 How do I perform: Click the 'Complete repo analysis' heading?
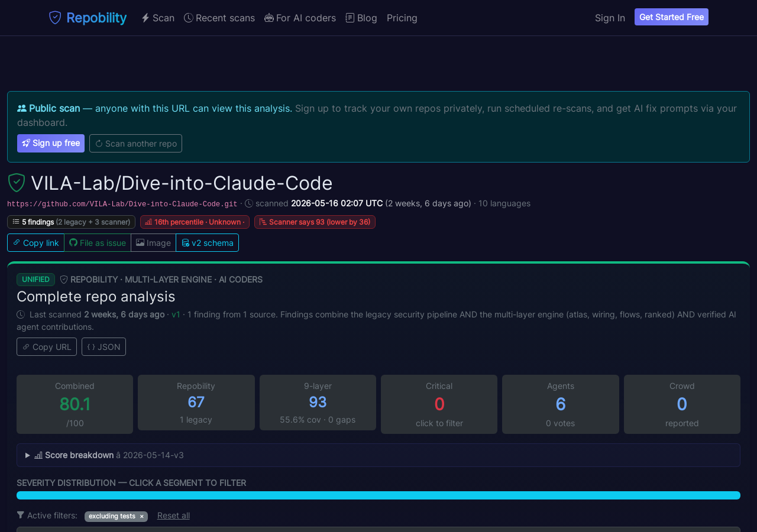coord(96,296)
